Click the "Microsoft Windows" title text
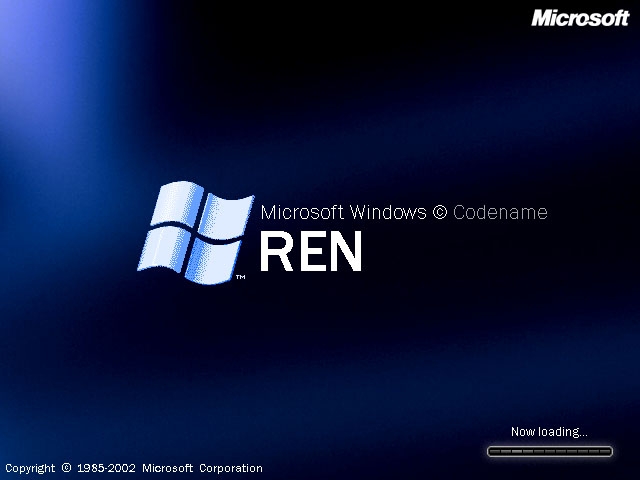This screenshot has width=640, height=480. pyautogui.click(x=343, y=212)
